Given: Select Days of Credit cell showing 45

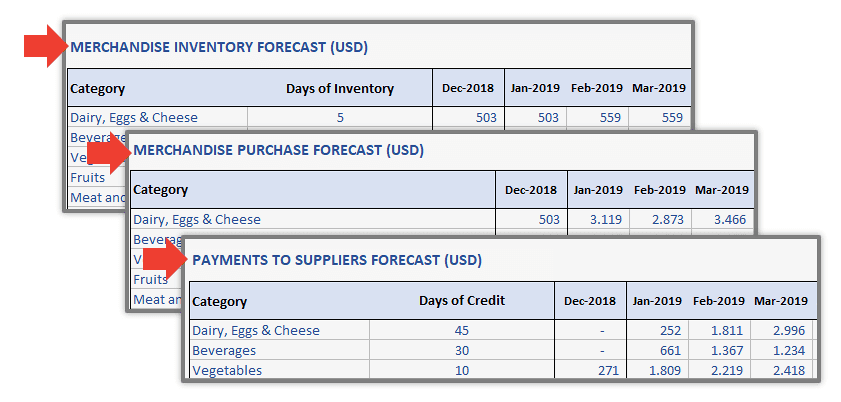Looking at the screenshot, I should (x=462, y=330).
